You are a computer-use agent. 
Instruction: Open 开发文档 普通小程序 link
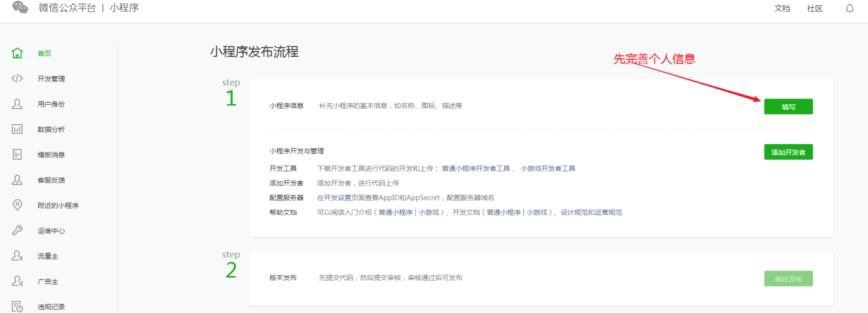click(x=504, y=212)
